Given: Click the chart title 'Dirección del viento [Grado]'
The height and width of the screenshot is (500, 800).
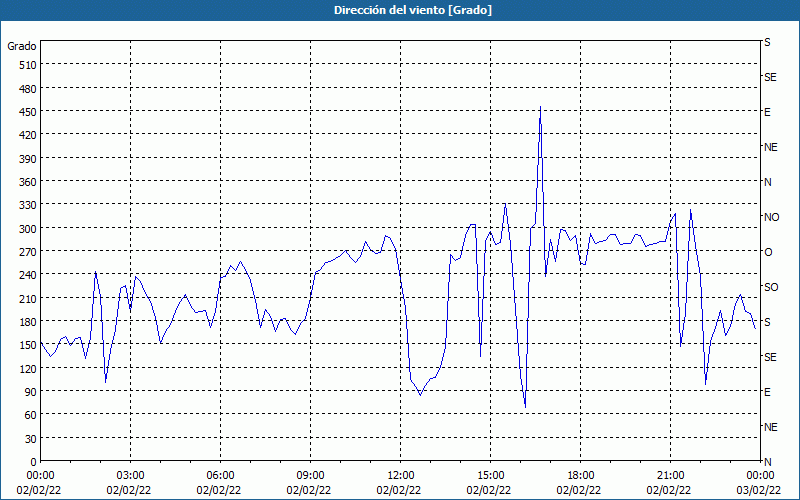Looking at the screenshot, I should coord(413,10).
